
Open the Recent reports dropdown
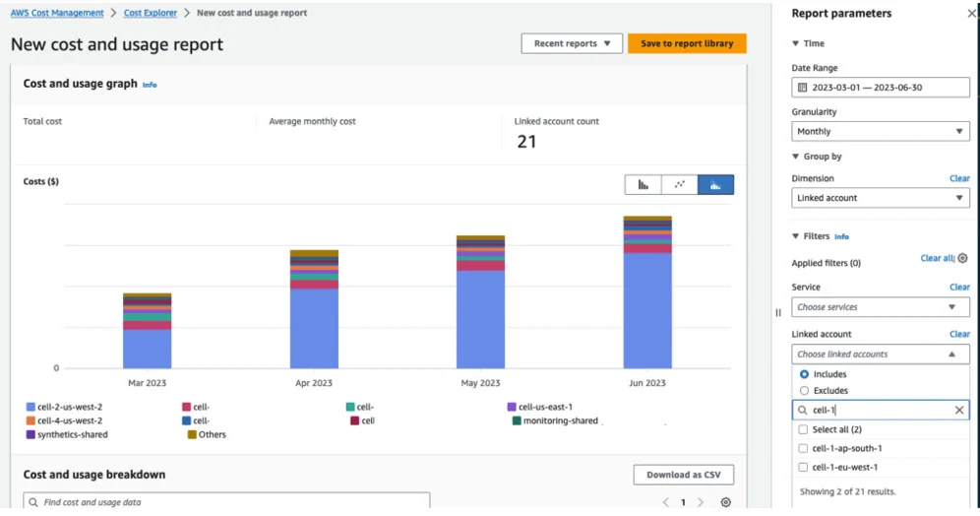point(572,43)
